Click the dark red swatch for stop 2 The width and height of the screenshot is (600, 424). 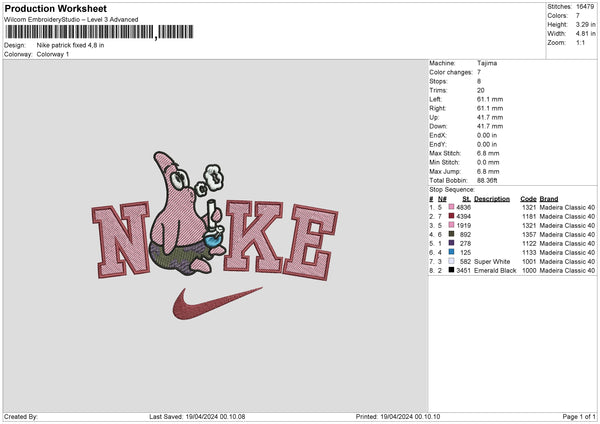[451, 216]
